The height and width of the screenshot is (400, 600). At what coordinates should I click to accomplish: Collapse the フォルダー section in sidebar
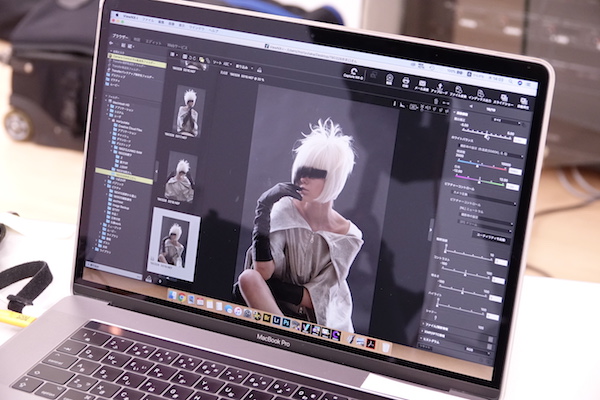106,97
